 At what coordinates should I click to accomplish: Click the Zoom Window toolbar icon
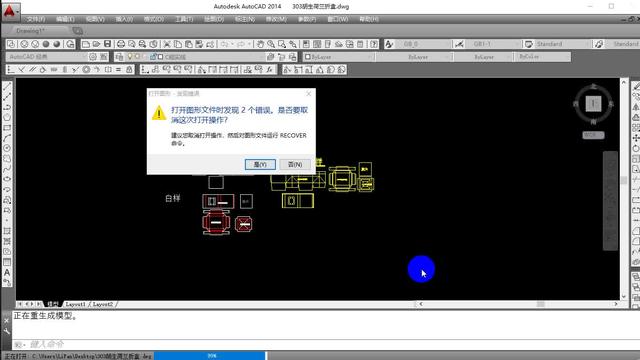coord(282,44)
